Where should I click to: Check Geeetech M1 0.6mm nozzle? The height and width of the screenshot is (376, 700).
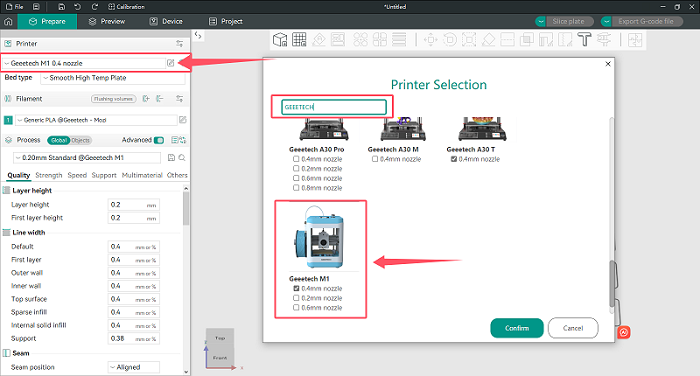click(x=296, y=308)
